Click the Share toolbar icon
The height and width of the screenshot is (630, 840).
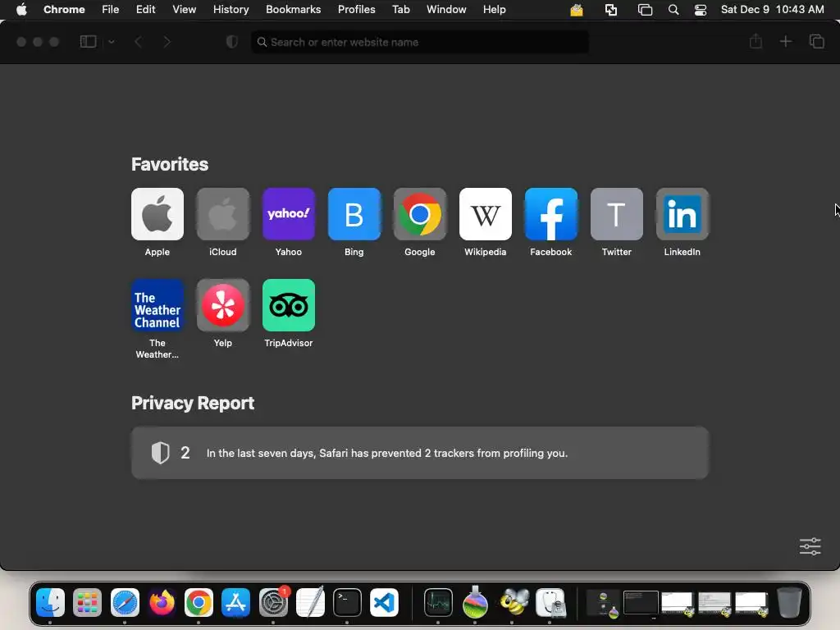coord(756,41)
